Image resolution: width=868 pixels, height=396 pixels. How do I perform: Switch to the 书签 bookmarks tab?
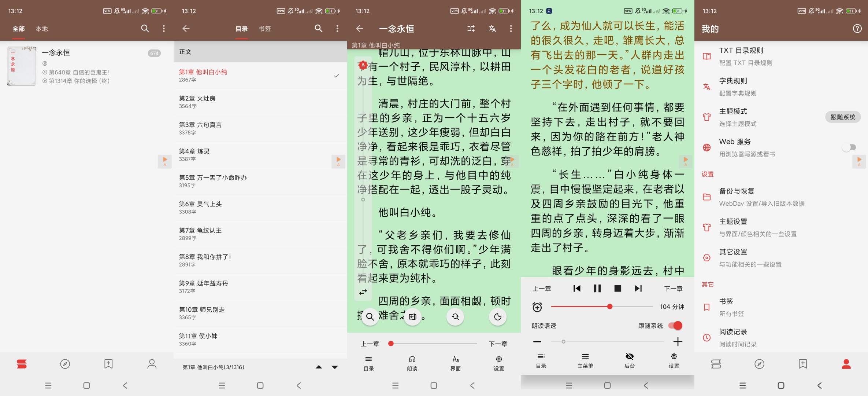265,29
